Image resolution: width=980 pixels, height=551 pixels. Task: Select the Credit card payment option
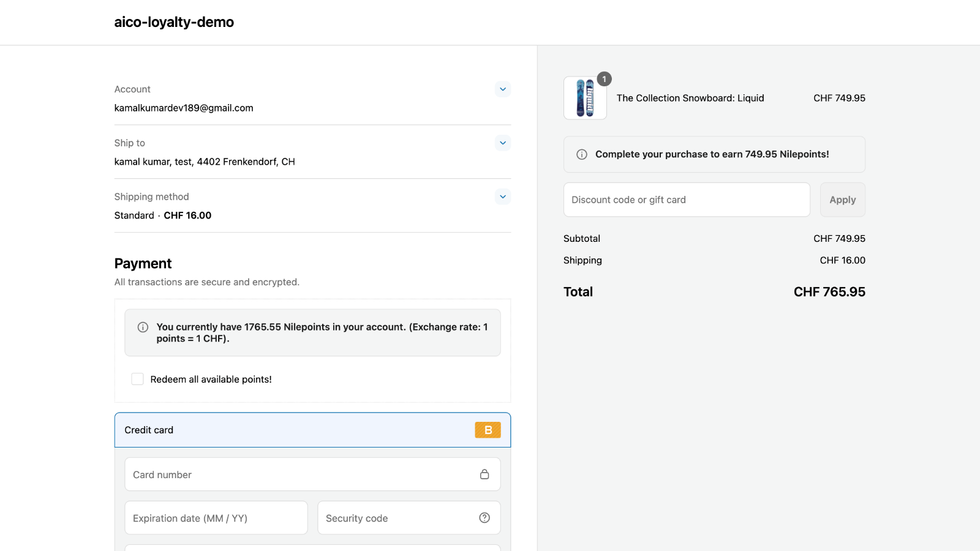pos(312,430)
